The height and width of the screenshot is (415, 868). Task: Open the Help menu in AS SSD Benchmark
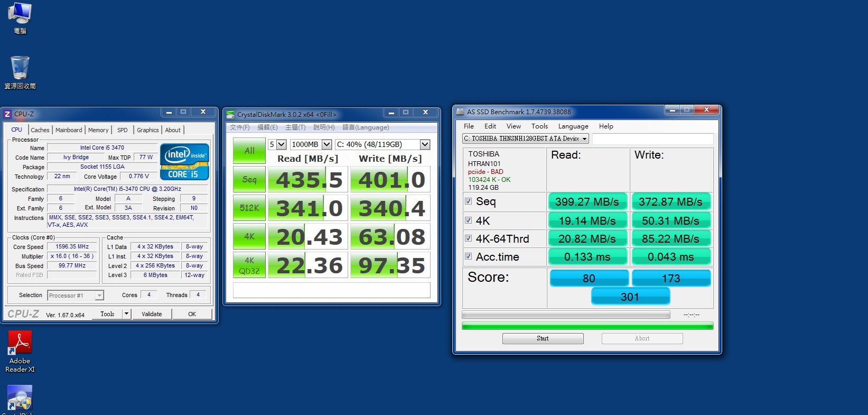[606, 126]
